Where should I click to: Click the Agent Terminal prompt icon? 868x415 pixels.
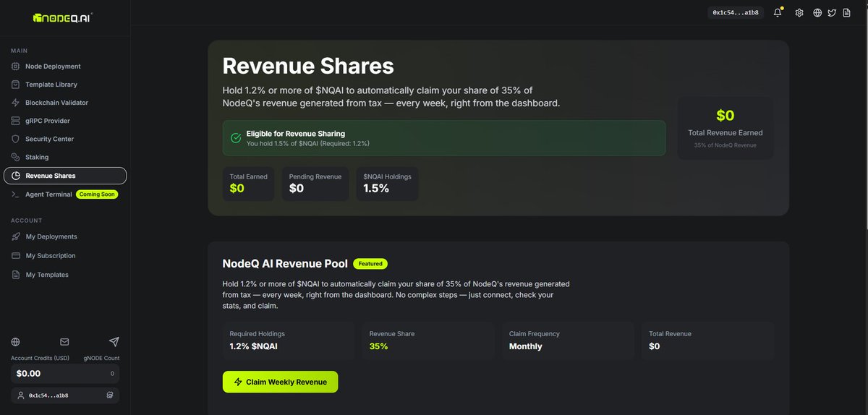pos(16,194)
